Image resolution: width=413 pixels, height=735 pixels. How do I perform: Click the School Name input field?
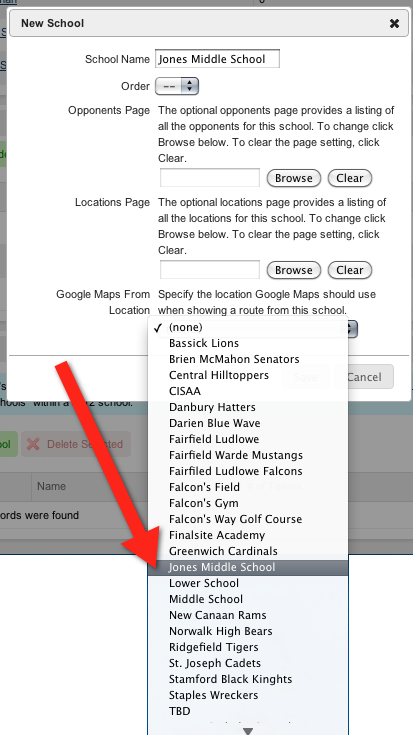point(218,59)
